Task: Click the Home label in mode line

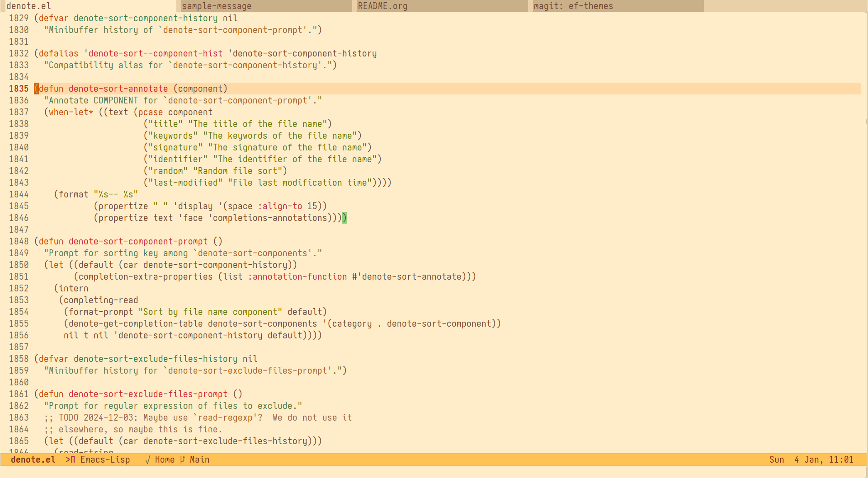Action: [x=165, y=459]
